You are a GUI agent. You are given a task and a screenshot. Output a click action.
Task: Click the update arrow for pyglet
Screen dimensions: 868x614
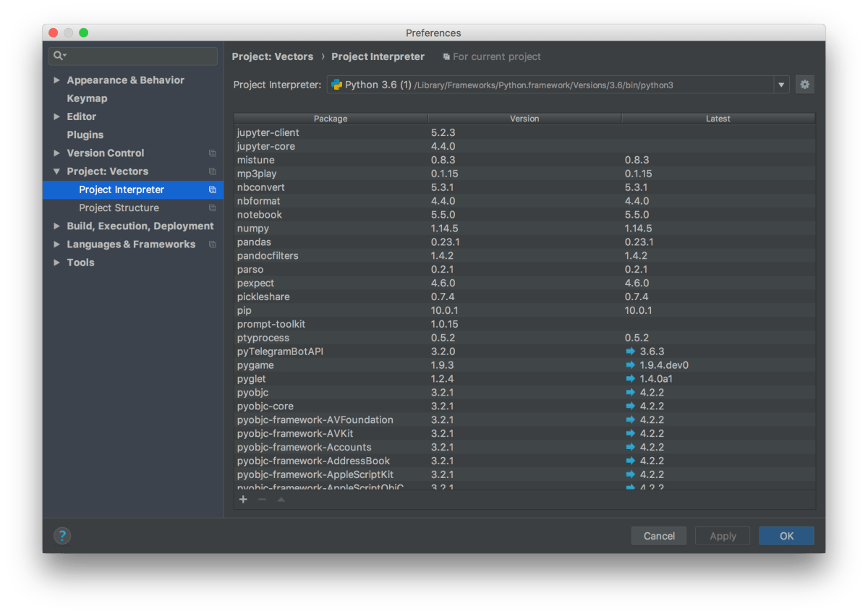(x=631, y=379)
